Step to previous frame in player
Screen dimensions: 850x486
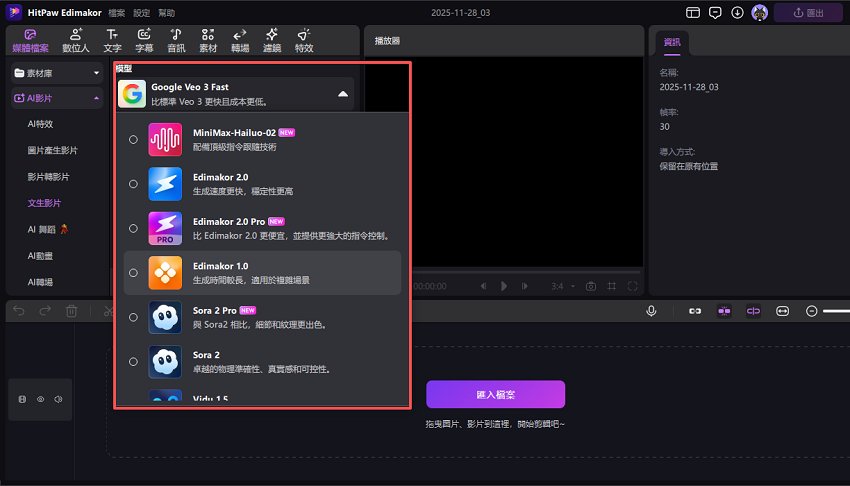click(x=483, y=286)
